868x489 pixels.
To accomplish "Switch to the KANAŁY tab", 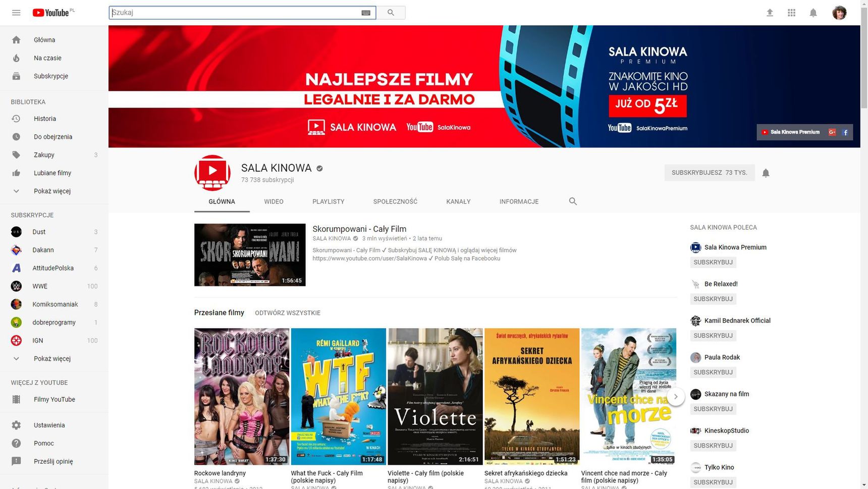I will [x=458, y=202].
